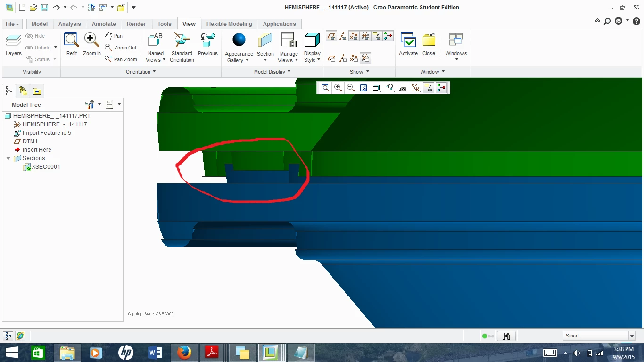Image resolution: width=644 pixels, height=362 pixels.
Task: Collapse the Sections tree node
Action: click(8, 158)
